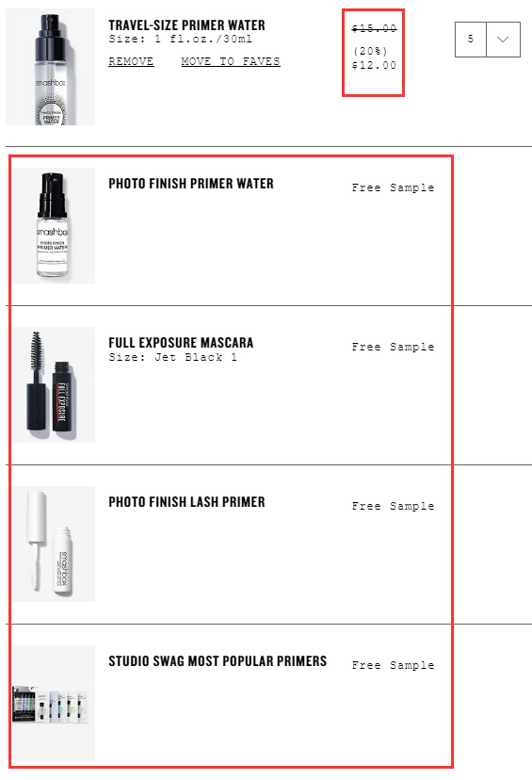This screenshot has height=780, width=532.
Task: Click Free Sample label beside Photo Finish Primer Water
Action: [x=393, y=187]
